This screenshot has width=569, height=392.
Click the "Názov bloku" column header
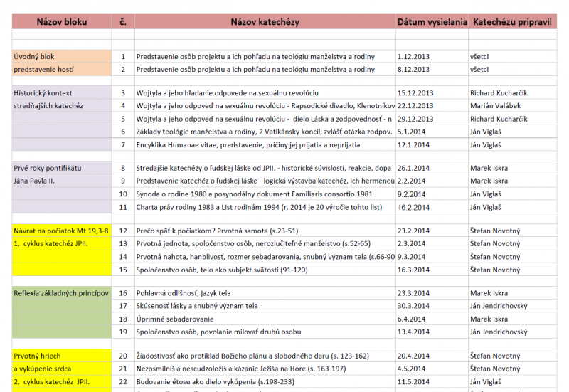60,21
